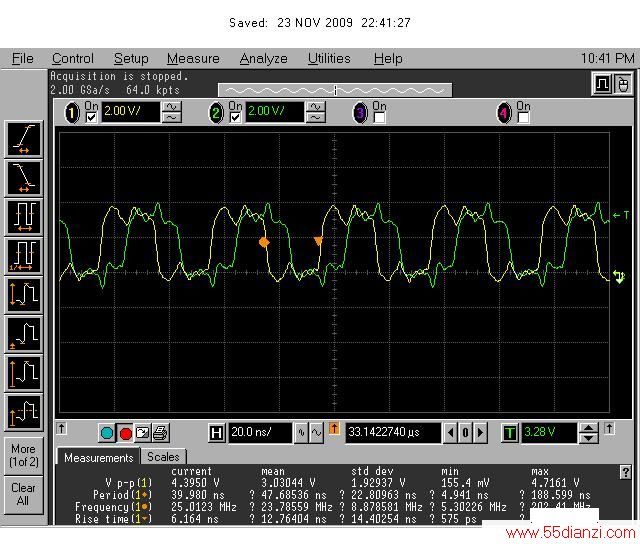
Task: Open the Trigger (T) setup button
Action: point(509,433)
